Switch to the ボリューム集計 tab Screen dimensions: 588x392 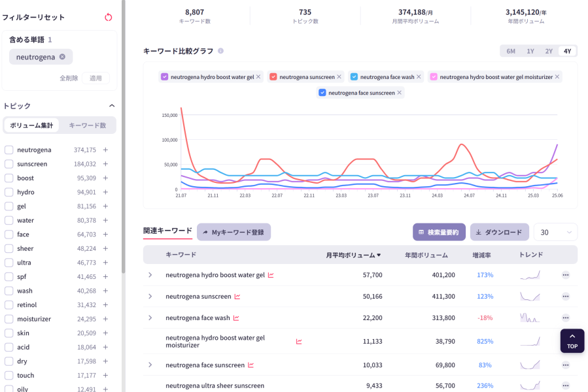tap(31, 125)
